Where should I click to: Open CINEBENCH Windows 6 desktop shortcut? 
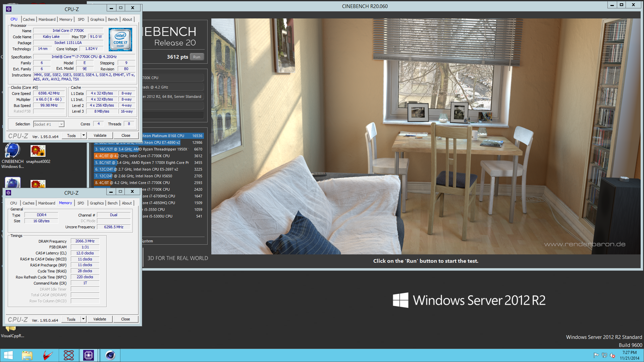coord(13,156)
